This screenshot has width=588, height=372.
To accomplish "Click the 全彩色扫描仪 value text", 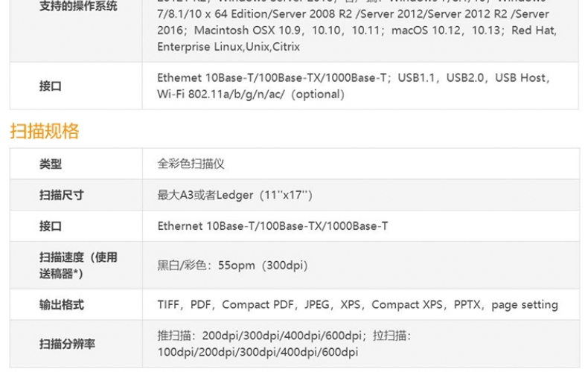I will (x=191, y=164).
